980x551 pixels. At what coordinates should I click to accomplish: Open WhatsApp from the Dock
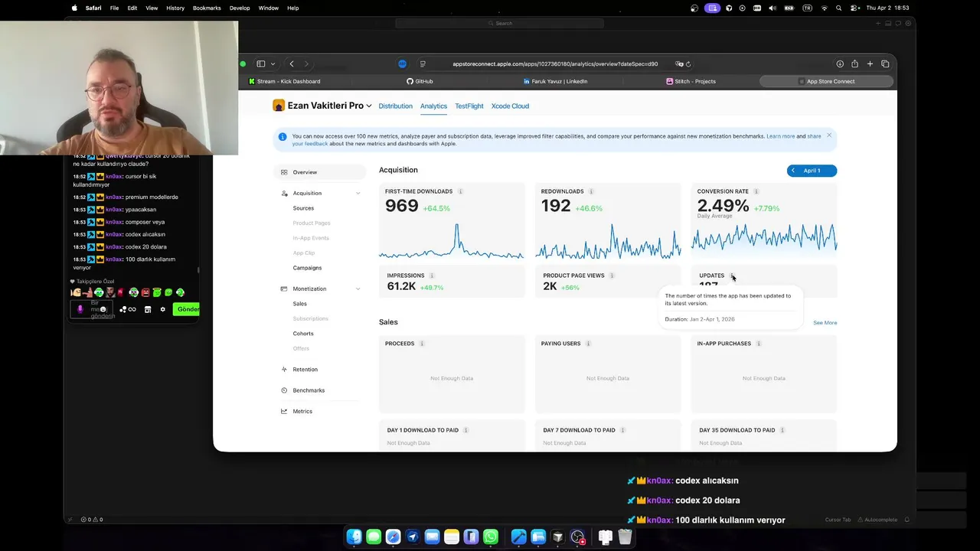tap(491, 537)
